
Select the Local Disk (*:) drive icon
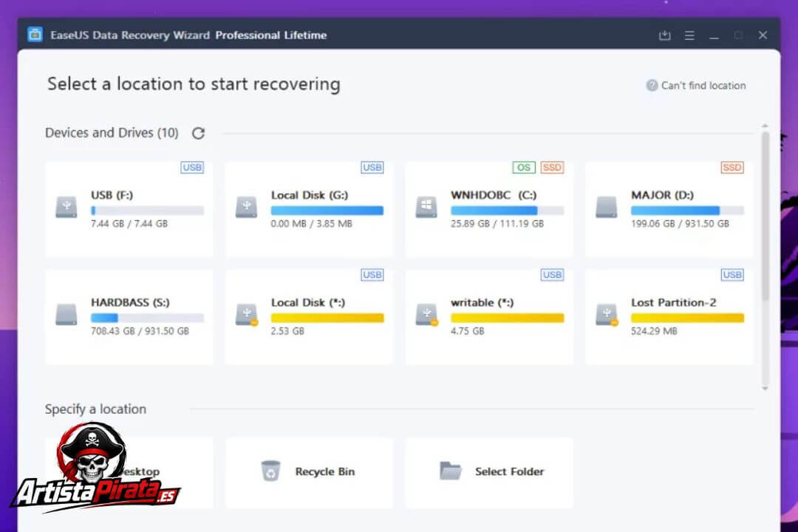(x=247, y=315)
